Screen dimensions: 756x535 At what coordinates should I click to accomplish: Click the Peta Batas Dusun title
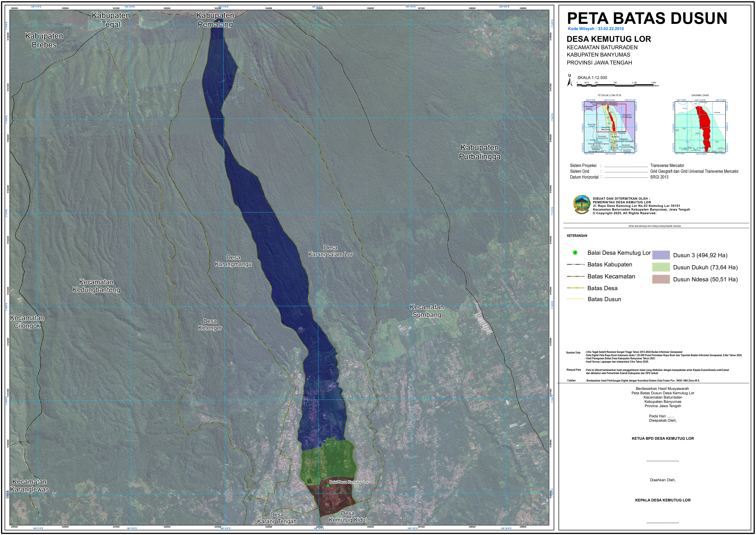[x=647, y=18]
